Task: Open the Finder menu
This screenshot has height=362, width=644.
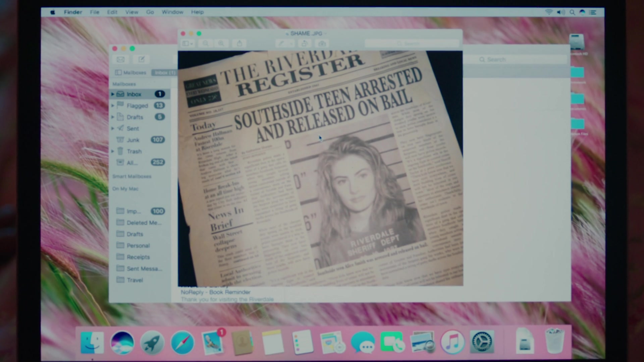Action: [x=73, y=12]
